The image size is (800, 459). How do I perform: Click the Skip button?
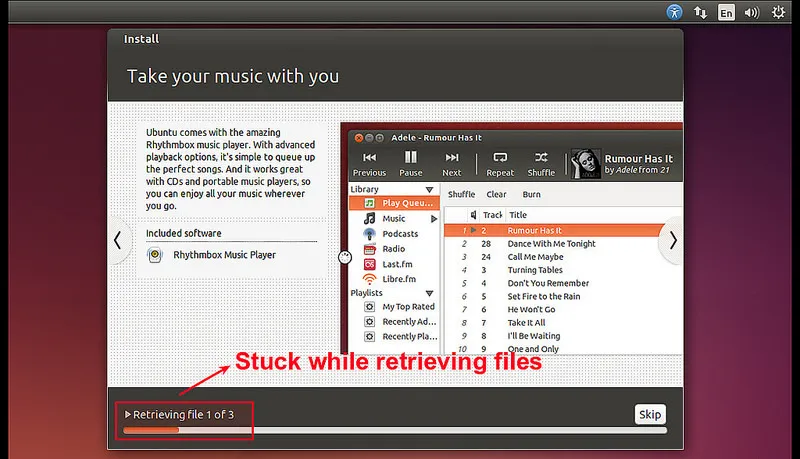[x=649, y=415]
